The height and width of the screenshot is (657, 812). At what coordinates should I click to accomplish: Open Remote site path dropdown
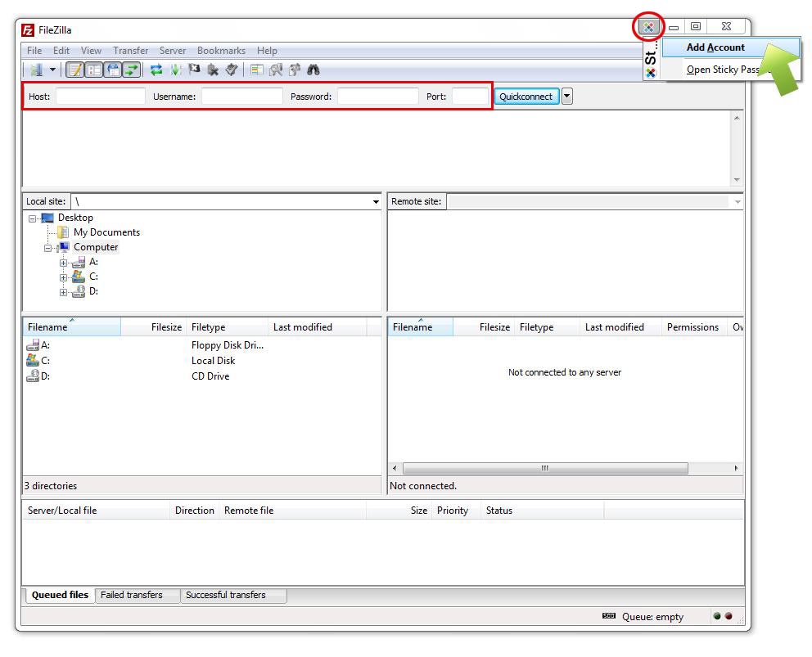coord(738,201)
